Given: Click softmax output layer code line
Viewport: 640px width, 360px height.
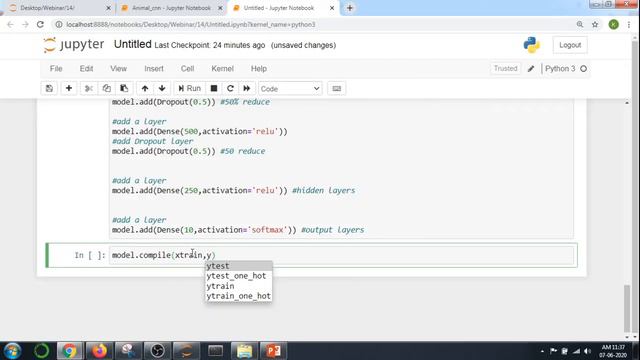Looking at the screenshot, I should point(238,230).
